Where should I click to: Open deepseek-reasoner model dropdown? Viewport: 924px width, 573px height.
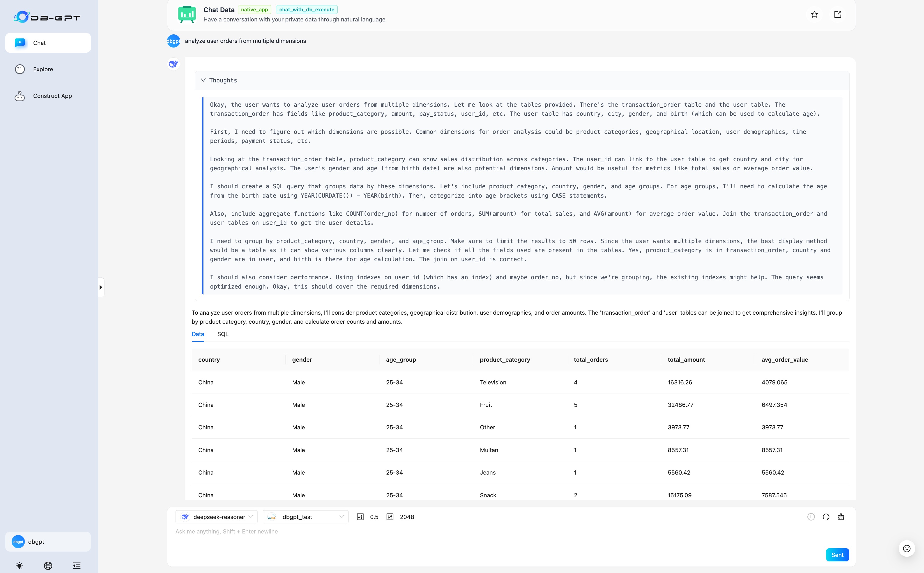click(216, 517)
